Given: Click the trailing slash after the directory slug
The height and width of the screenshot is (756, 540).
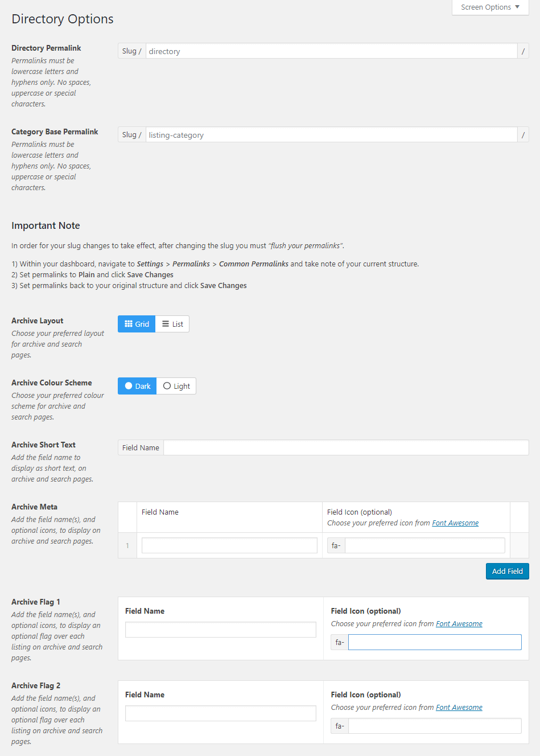Looking at the screenshot, I should click(x=523, y=51).
